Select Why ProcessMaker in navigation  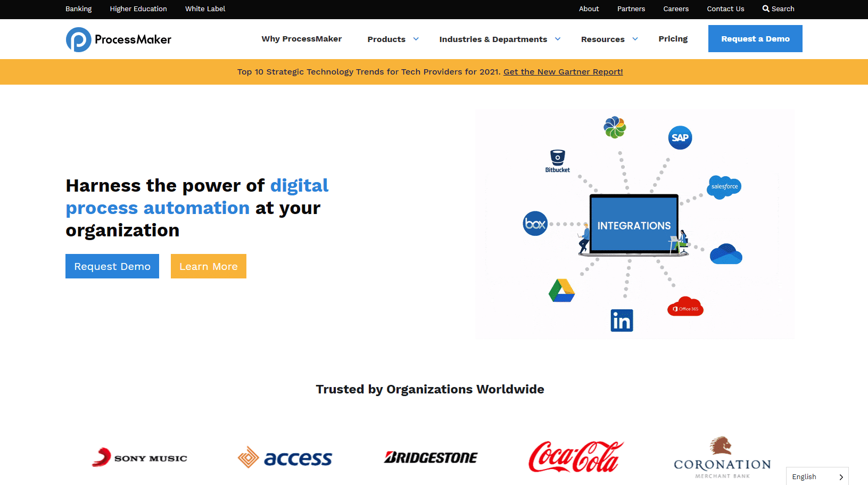(x=302, y=39)
